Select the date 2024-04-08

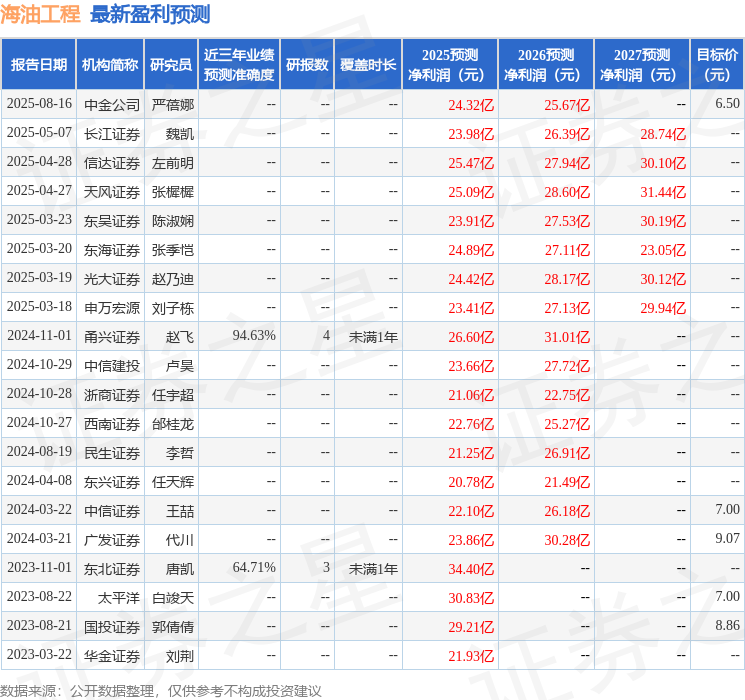pos(39,480)
